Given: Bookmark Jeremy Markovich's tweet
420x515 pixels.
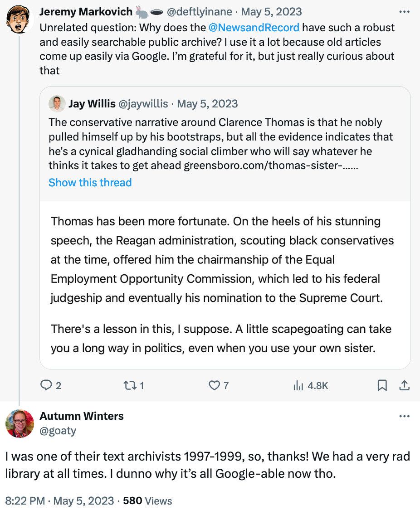Looking at the screenshot, I should point(382,385).
